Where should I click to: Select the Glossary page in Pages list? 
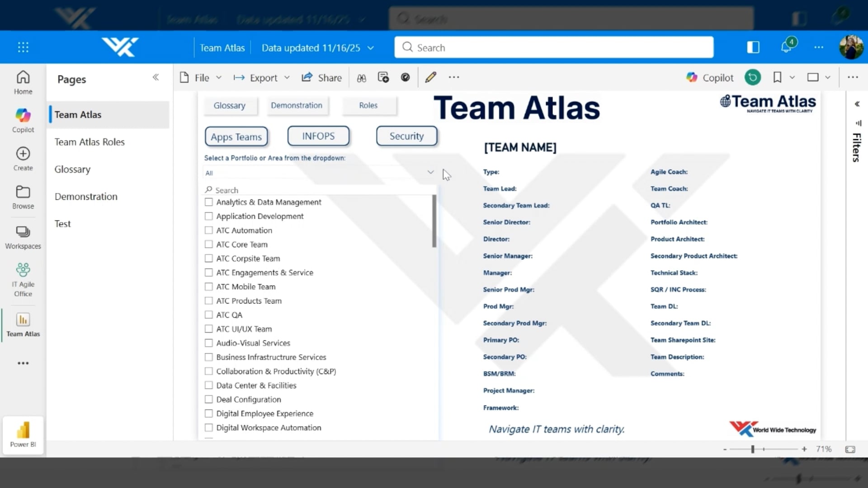[x=72, y=169]
